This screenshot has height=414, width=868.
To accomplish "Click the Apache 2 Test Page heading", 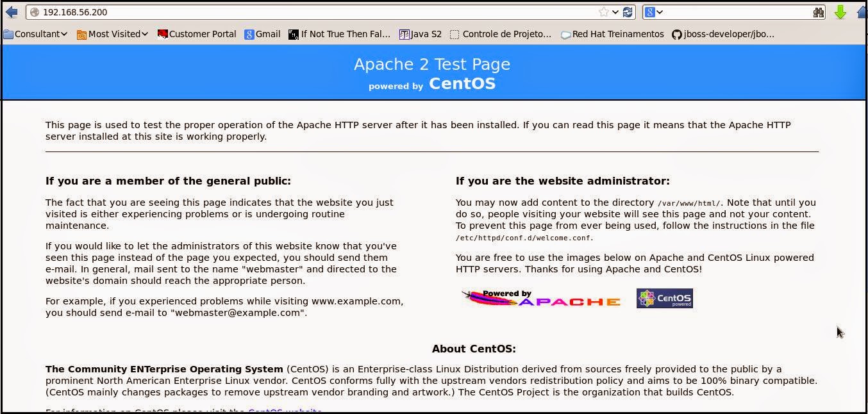I will tap(432, 64).
